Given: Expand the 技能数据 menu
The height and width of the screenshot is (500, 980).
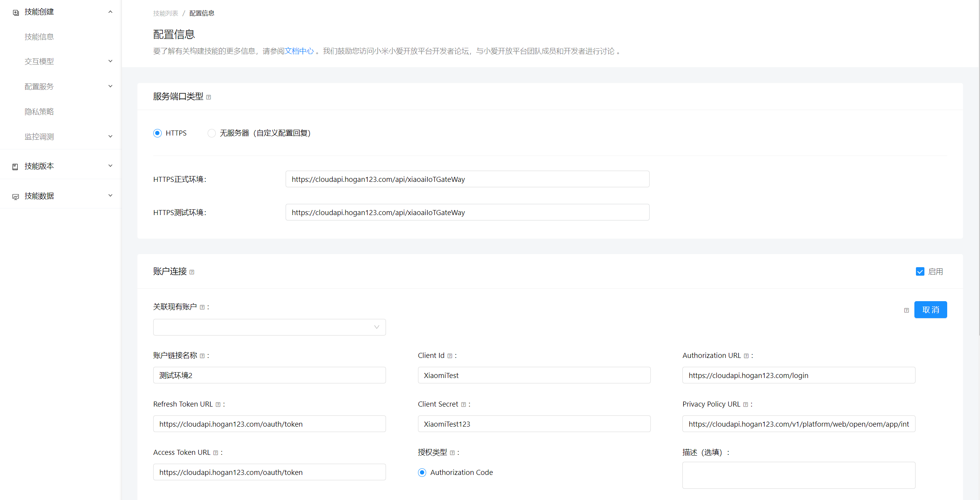Looking at the screenshot, I should click(x=110, y=195).
